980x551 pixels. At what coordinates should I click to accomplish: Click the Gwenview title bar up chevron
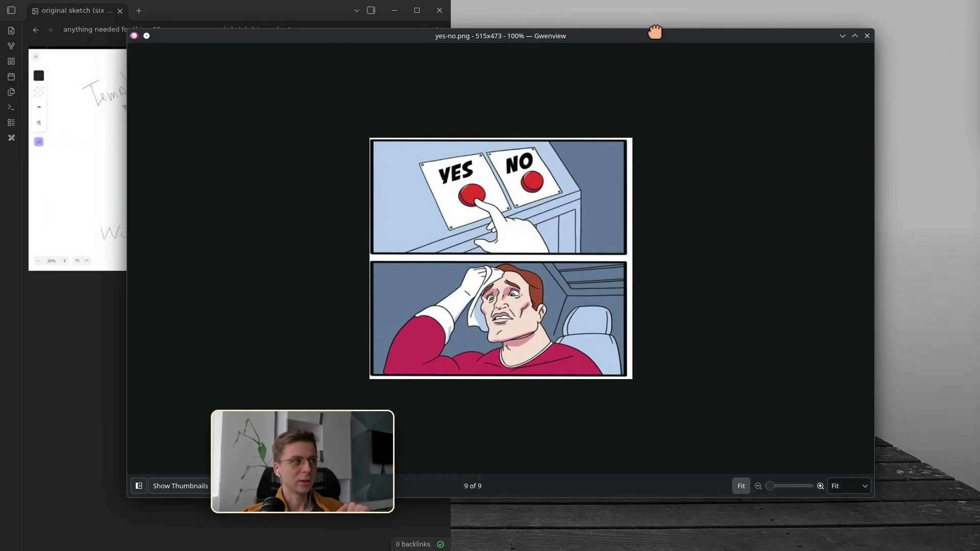(x=855, y=36)
